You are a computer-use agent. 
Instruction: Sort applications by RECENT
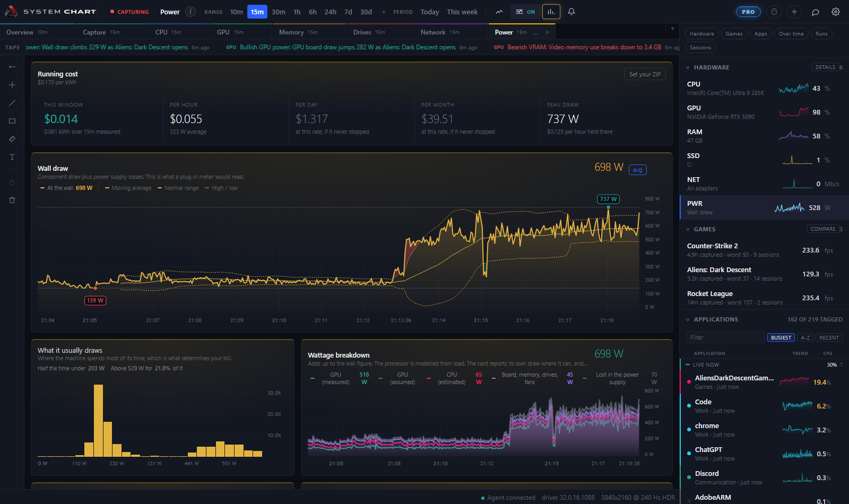tap(829, 338)
